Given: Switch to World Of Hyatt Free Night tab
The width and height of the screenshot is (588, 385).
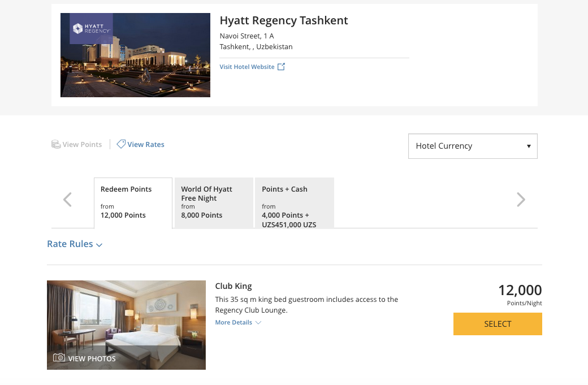Looking at the screenshot, I should pyautogui.click(x=214, y=202).
